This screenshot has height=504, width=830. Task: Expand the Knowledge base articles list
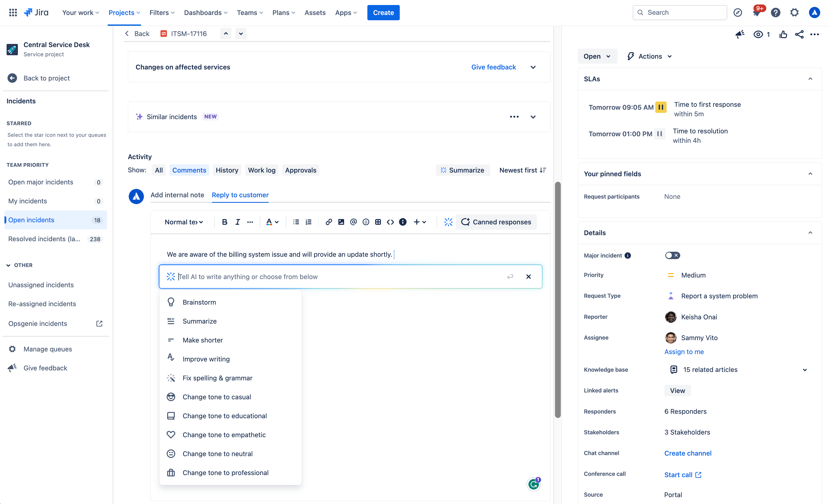[x=804, y=369]
